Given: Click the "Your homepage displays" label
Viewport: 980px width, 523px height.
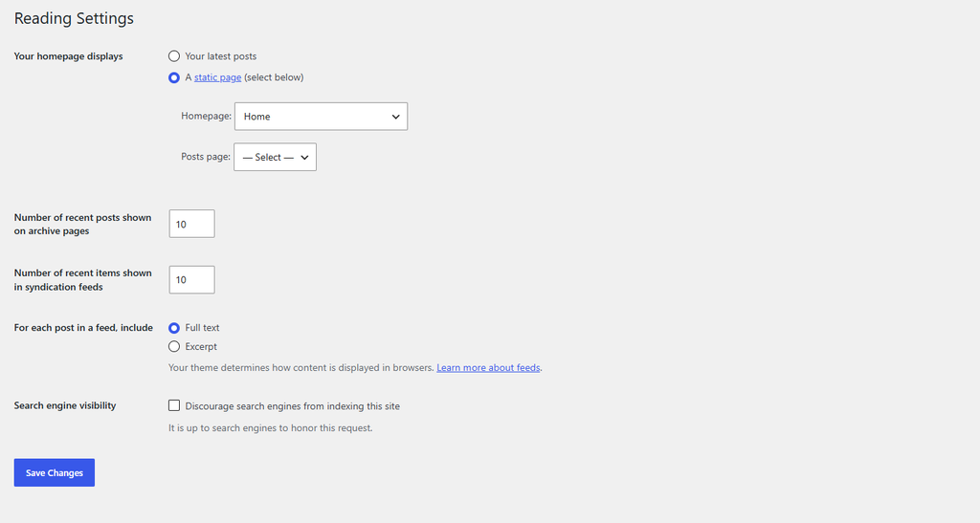Looking at the screenshot, I should tap(68, 56).
